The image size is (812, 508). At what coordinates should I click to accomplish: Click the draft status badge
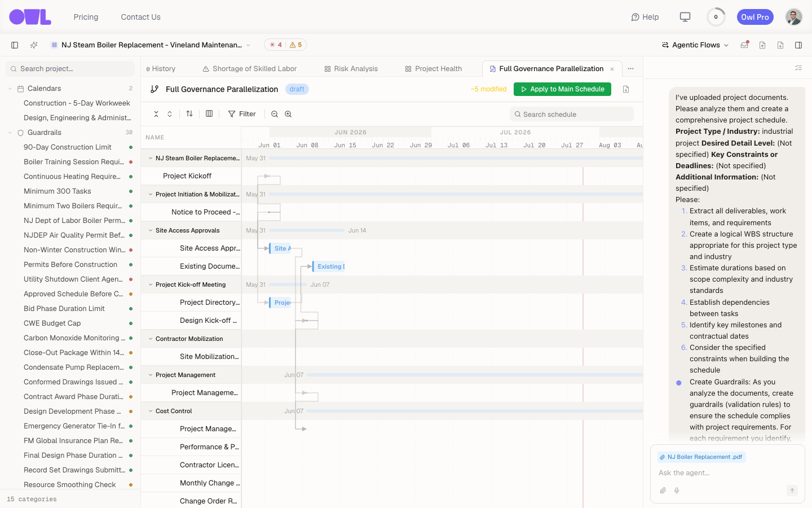point(297,89)
